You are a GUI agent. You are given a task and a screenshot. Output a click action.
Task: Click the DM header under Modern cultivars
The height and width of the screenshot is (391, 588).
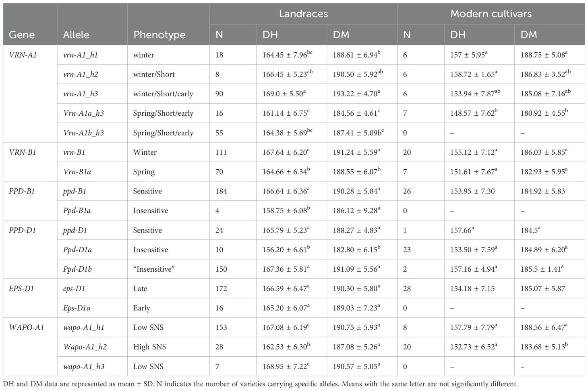pyautogui.click(x=529, y=35)
